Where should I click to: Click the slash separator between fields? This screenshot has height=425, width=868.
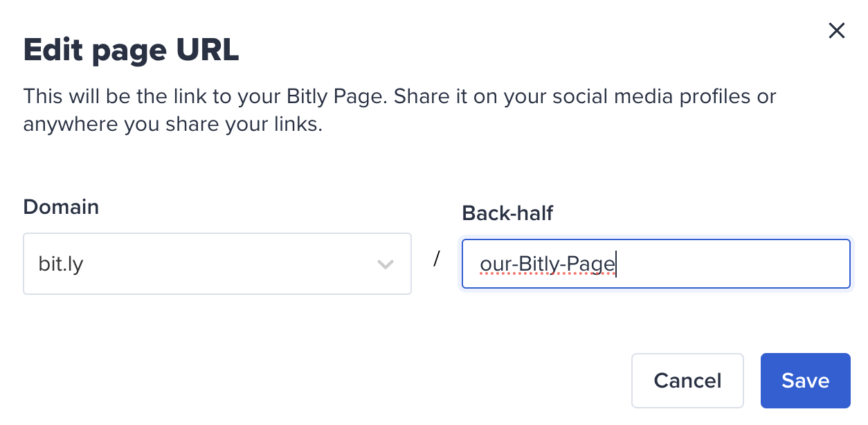tap(436, 259)
